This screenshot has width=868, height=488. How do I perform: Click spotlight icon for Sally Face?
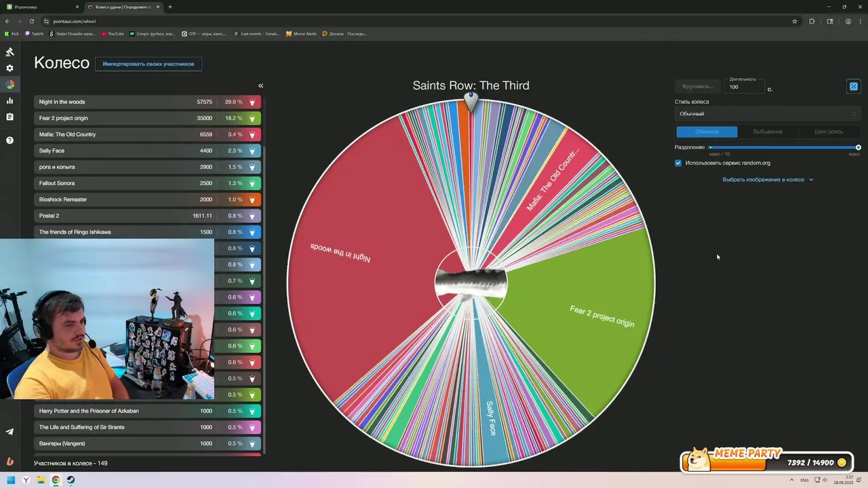click(252, 150)
